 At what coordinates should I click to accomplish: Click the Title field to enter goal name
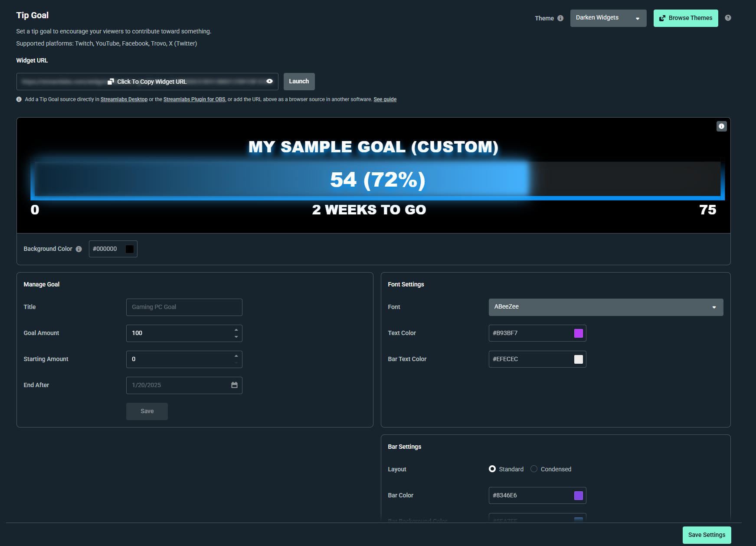tap(184, 307)
